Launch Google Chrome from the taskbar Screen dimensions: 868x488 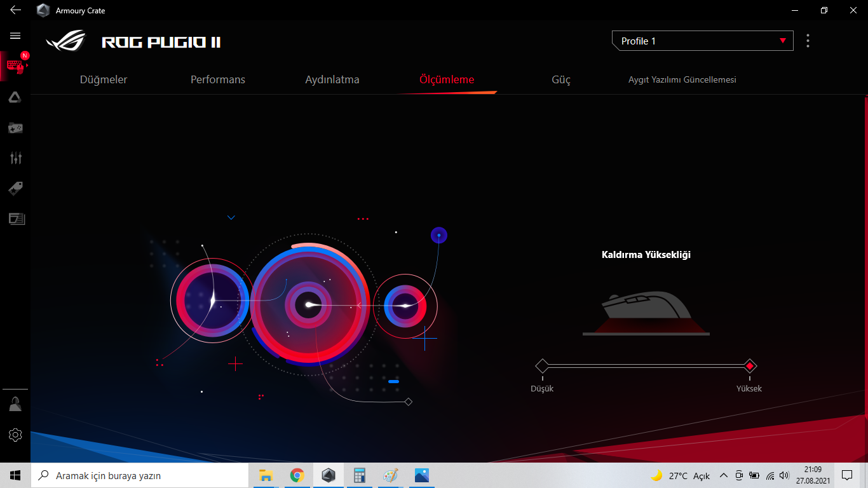[297, 475]
